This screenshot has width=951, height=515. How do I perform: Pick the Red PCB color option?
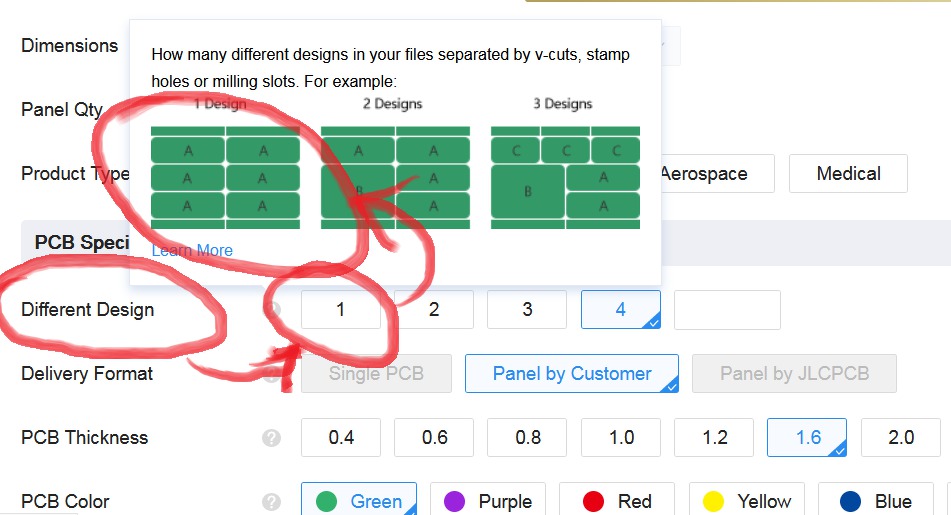point(617,502)
